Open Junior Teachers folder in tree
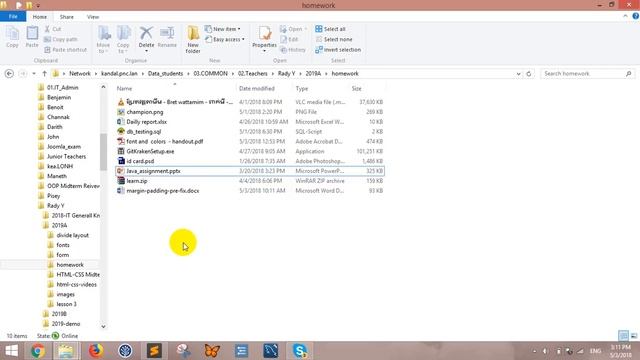 66,156
